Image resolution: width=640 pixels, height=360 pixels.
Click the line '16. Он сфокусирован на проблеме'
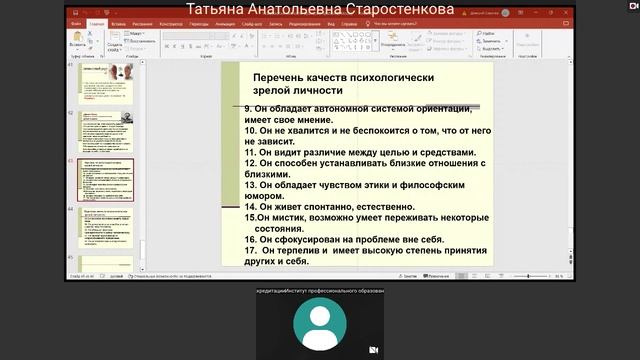344,240
